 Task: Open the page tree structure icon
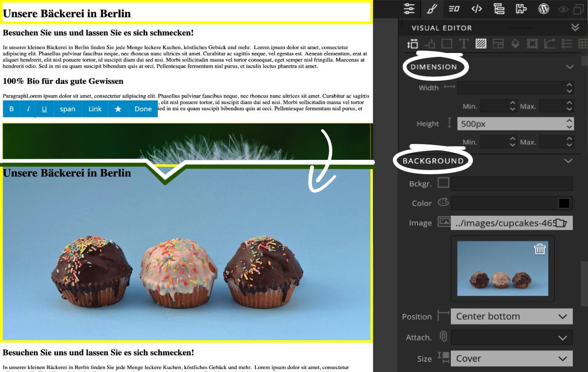[499, 8]
